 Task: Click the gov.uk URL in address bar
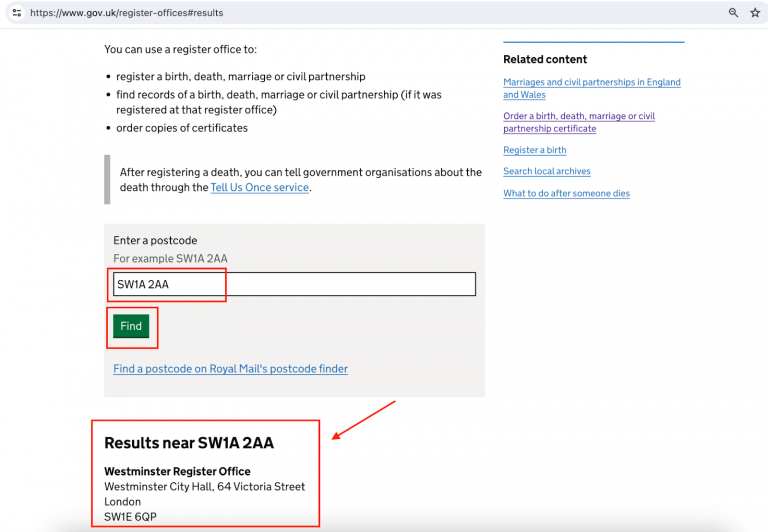pos(127,13)
